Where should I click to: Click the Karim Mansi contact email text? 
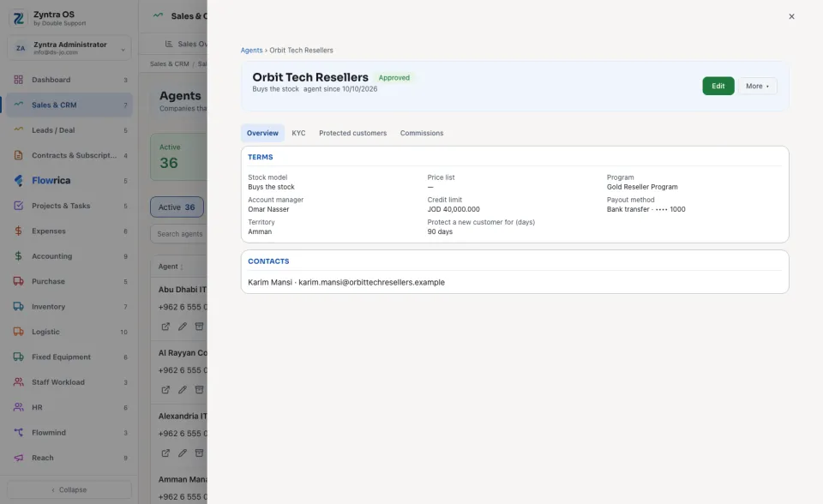coord(371,283)
